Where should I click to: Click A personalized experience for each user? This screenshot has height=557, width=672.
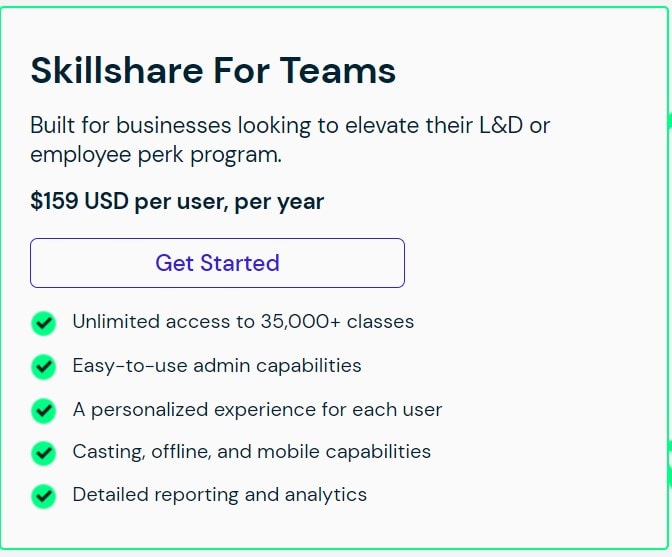pyautogui.click(x=257, y=409)
